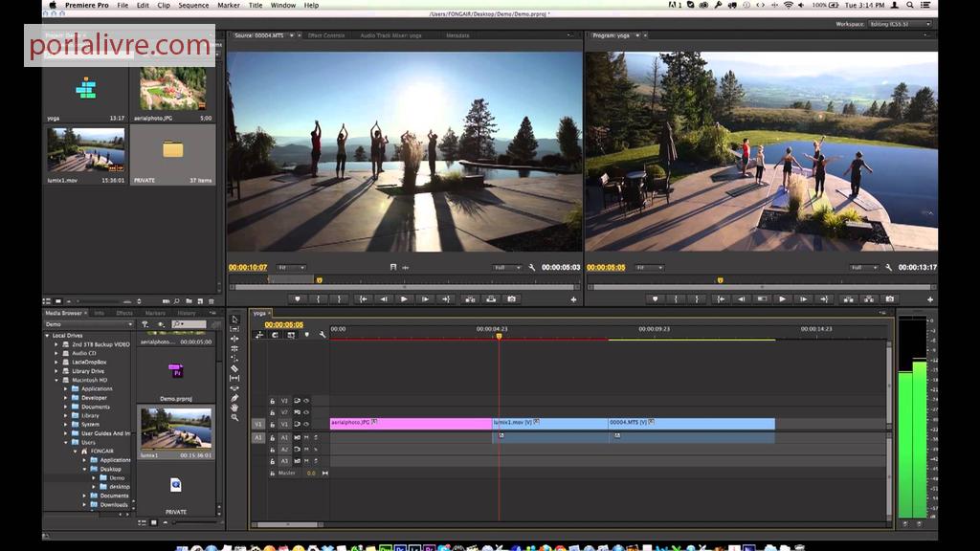The image size is (980, 551).
Task: Step forward one frame in Program monitor
Action: tap(804, 299)
